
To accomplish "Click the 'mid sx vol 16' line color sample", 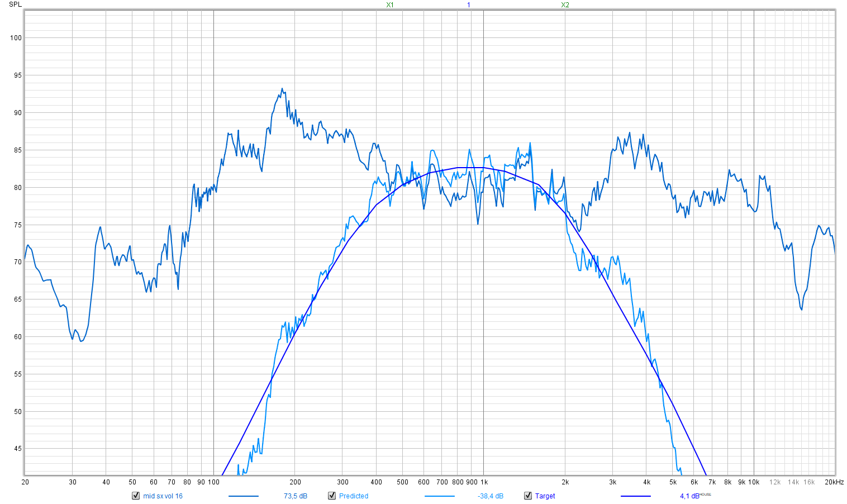I will pos(244,496).
